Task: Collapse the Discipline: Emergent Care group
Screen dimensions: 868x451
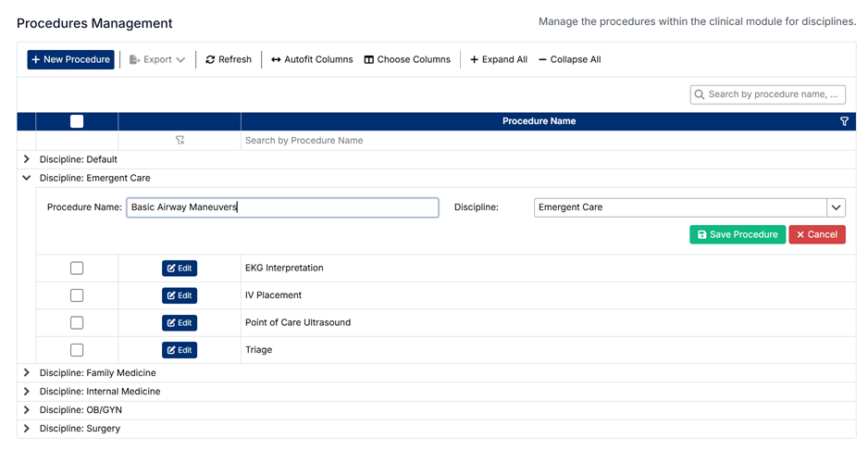Action: tap(27, 178)
